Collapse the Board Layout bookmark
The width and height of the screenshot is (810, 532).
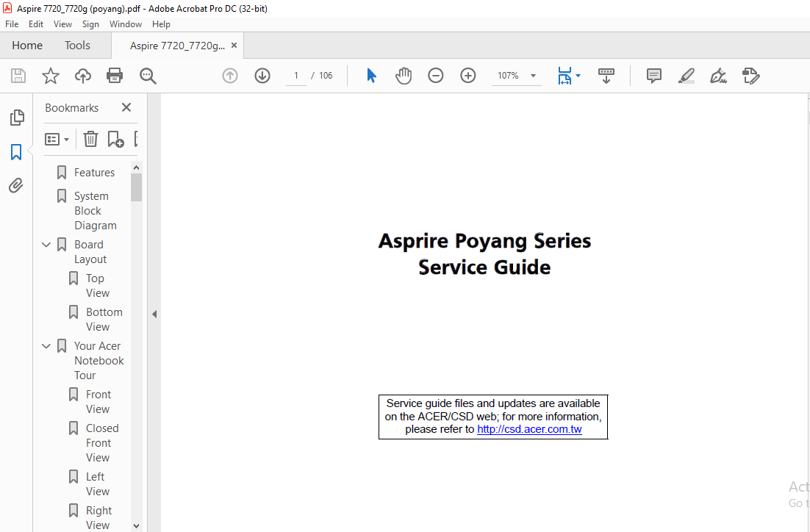point(46,244)
